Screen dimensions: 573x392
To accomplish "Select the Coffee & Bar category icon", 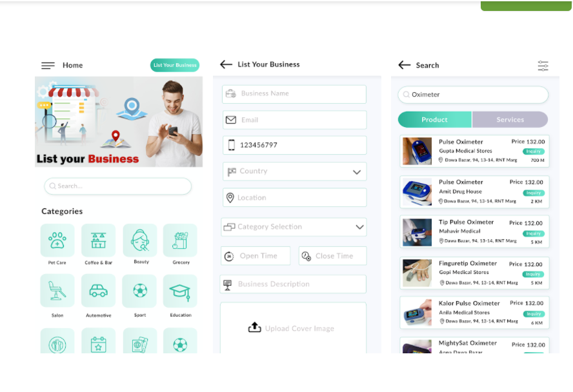I will [98, 240].
